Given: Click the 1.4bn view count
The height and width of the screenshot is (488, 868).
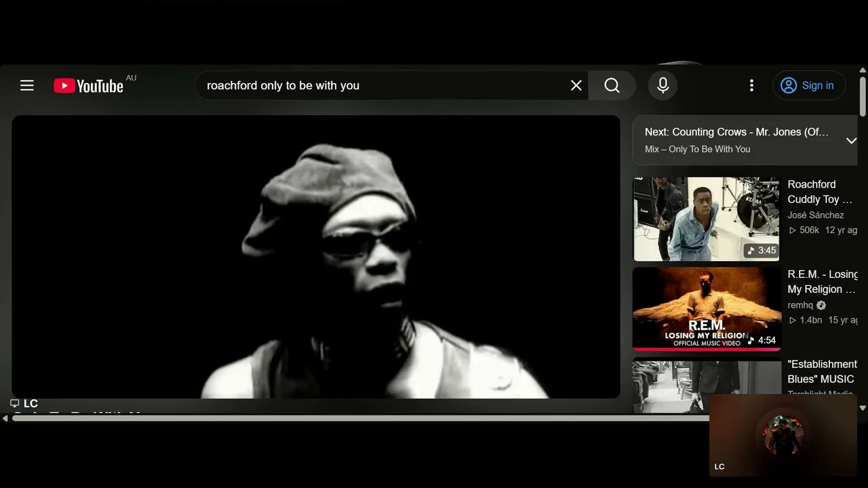Looking at the screenshot, I should pyautogui.click(x=806, y=320).
